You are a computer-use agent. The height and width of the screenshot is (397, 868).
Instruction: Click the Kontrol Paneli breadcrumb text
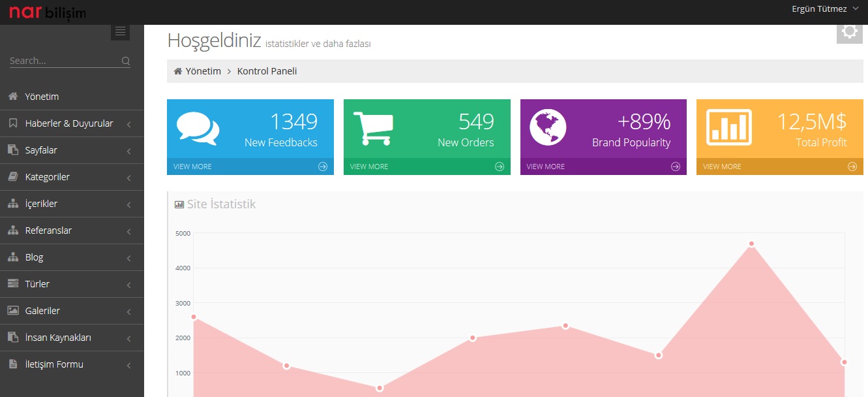[267, 71]
